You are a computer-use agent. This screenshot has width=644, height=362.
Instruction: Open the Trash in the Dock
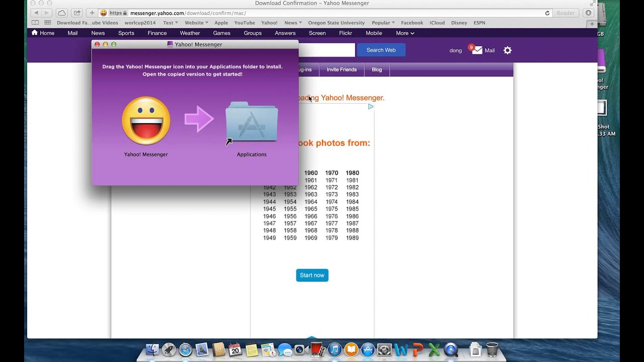click(x=492, y=349)
